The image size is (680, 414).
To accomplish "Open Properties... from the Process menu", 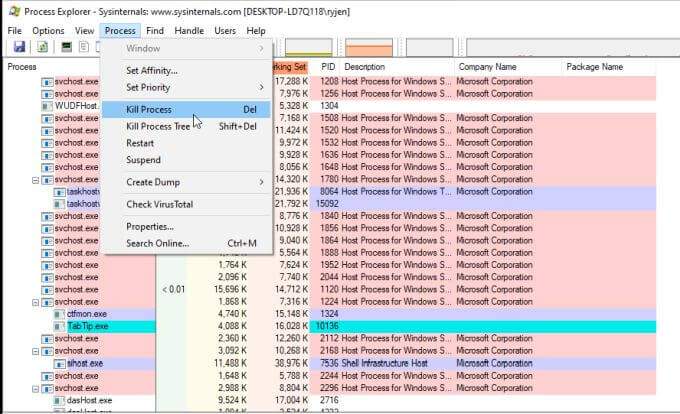I will [186, 227].
